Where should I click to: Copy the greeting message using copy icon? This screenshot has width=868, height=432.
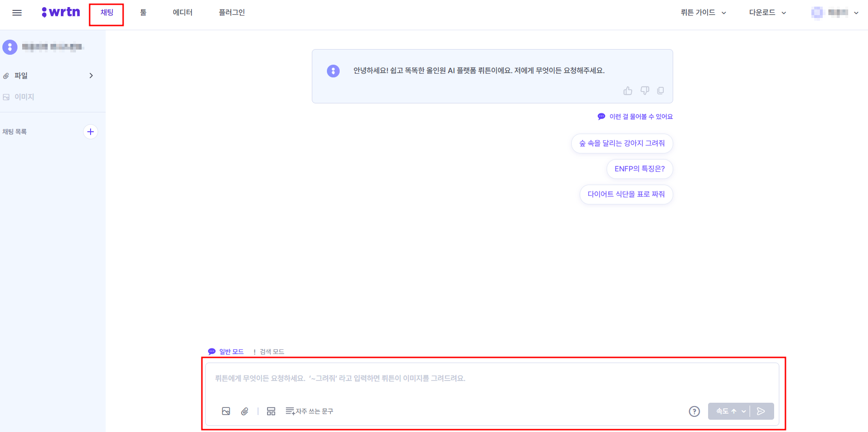(660, 90)
